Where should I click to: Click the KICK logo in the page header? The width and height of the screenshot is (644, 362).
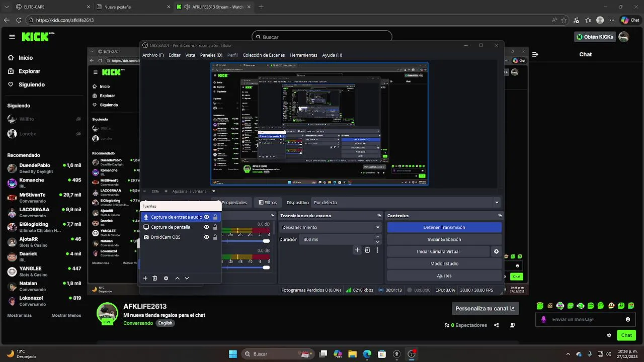coord(38,37)
